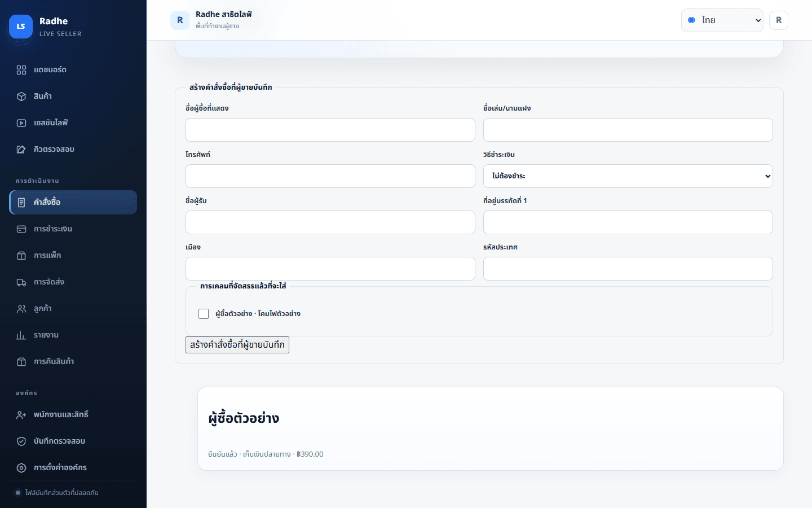The width and height of the screenshot is (812, 508).
Task: Open the บันทึกตรวจสอบ sidebar item
Action: pyautogui.click(x=73, y=441)
